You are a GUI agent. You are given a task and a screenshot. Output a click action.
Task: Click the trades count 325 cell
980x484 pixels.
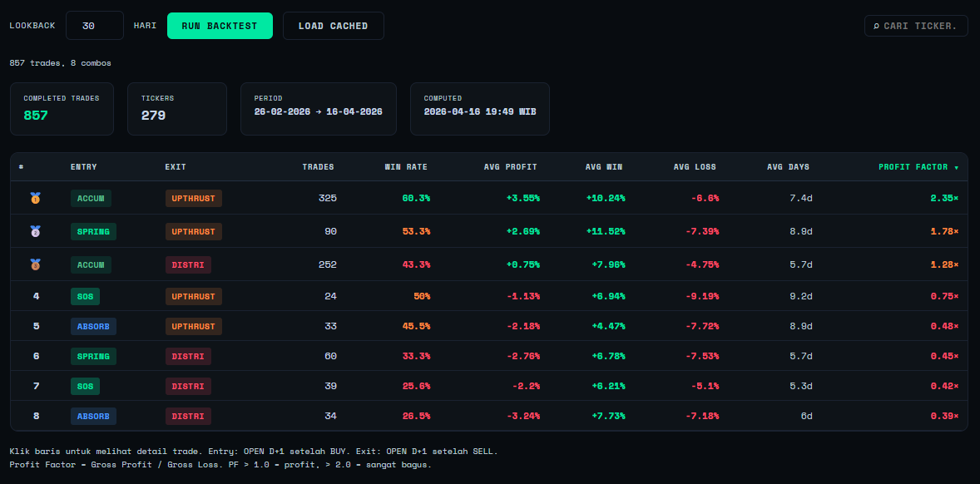[x=327, y=198]
